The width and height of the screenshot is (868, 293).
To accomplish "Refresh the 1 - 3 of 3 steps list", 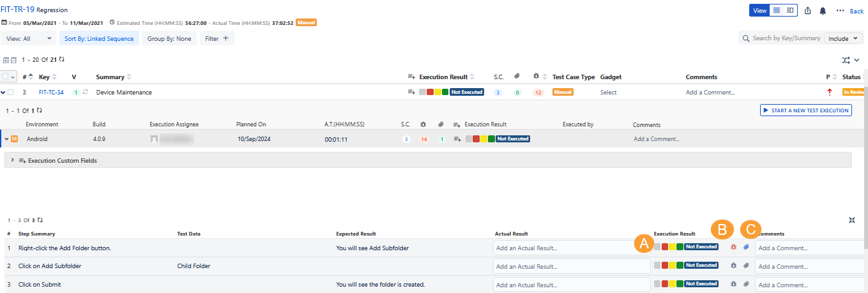I will point(40,220).
